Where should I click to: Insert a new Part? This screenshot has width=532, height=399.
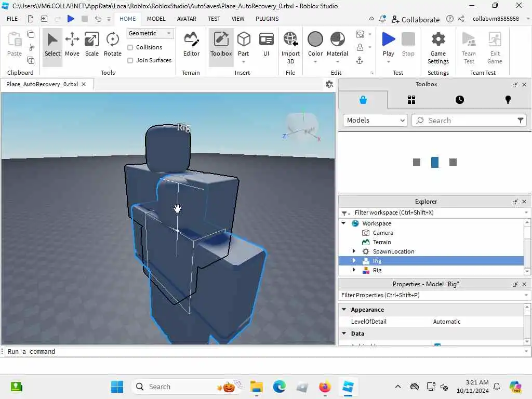tap(243, 45)
